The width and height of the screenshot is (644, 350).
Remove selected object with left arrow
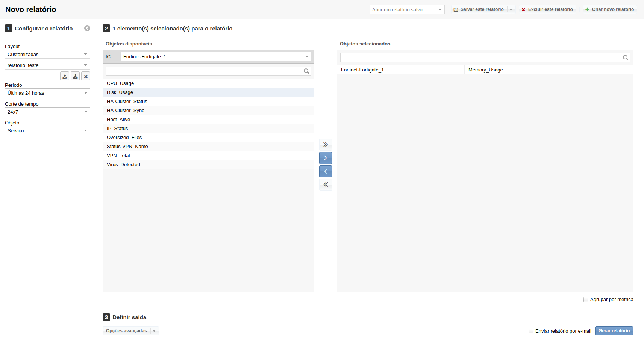326,171
